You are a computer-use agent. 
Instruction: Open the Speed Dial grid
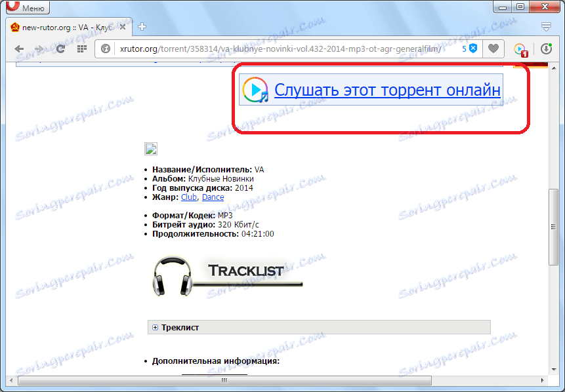[x=82, y=49]
